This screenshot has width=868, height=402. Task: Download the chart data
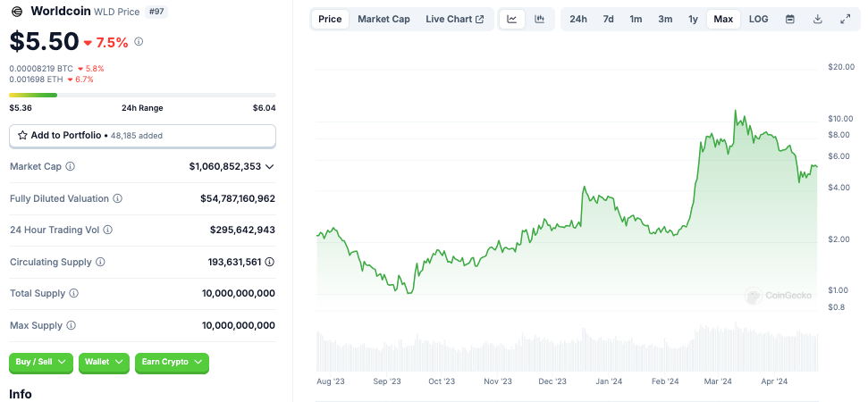tap(817, 19)
